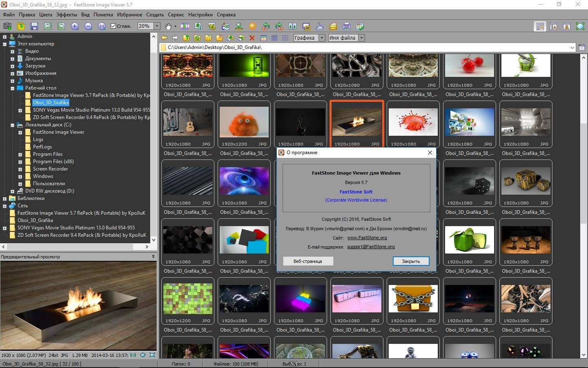Image resolution: width=588 pixels, height=368 pixels.
Task: Click the trash bin icon beside path bar
Action: click(582, 47)
